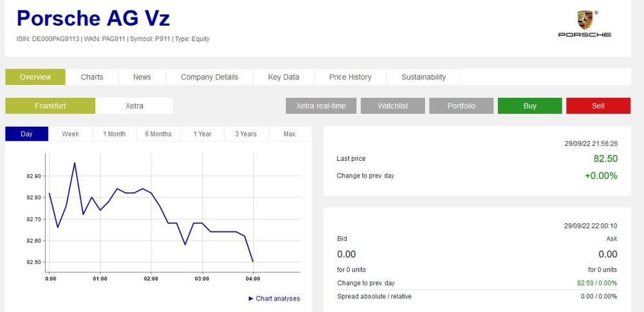Select the Day chart range
644x312 pixels.
26,134
